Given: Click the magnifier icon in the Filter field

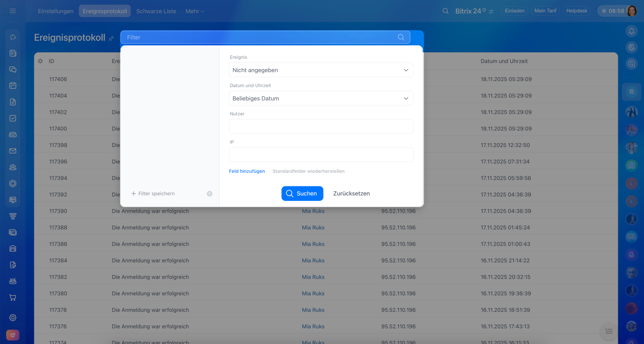Looking at the screenshot, I should pyautogui.click(x=401, y=37).
